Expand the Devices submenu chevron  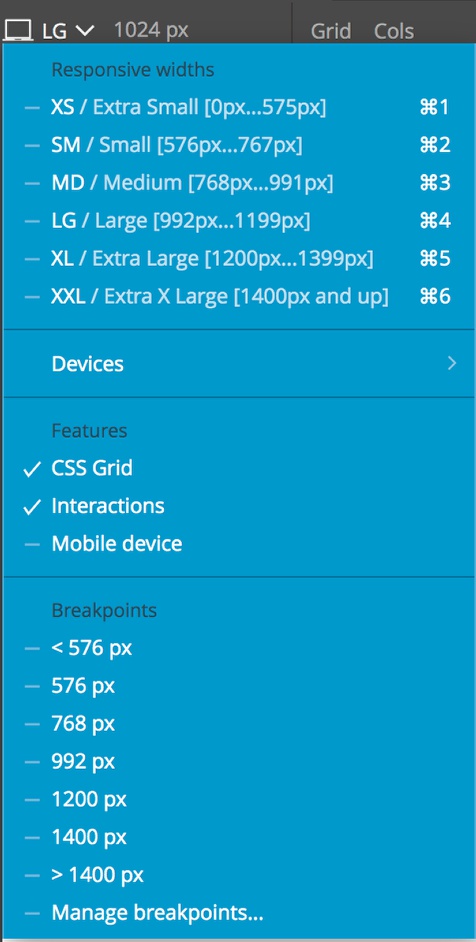452,363
